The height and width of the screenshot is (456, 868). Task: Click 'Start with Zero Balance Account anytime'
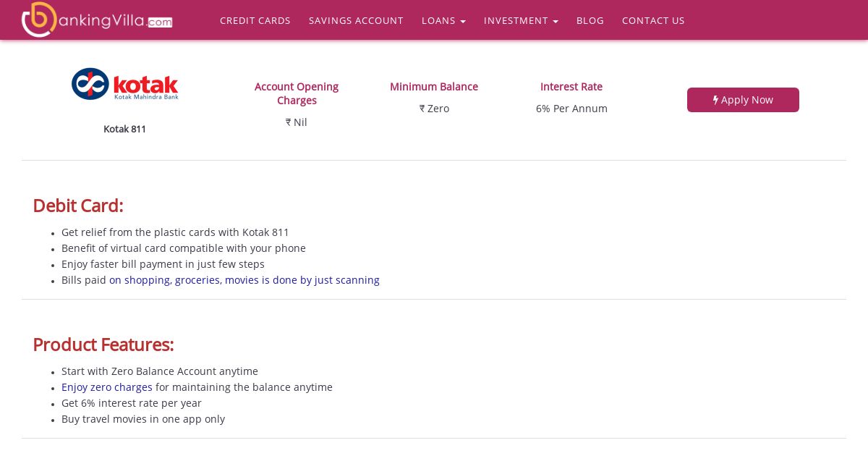pyautogui.click(x=160, y=371)
